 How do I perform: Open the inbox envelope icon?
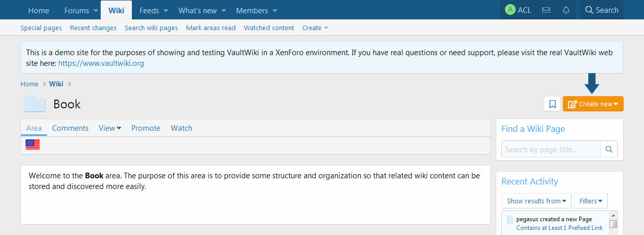pyautogui.click(x=546, y=10)
